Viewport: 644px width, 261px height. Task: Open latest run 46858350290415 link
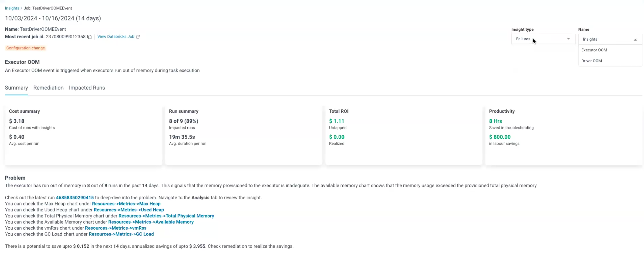pyautogui.click(x=75, y=198)
